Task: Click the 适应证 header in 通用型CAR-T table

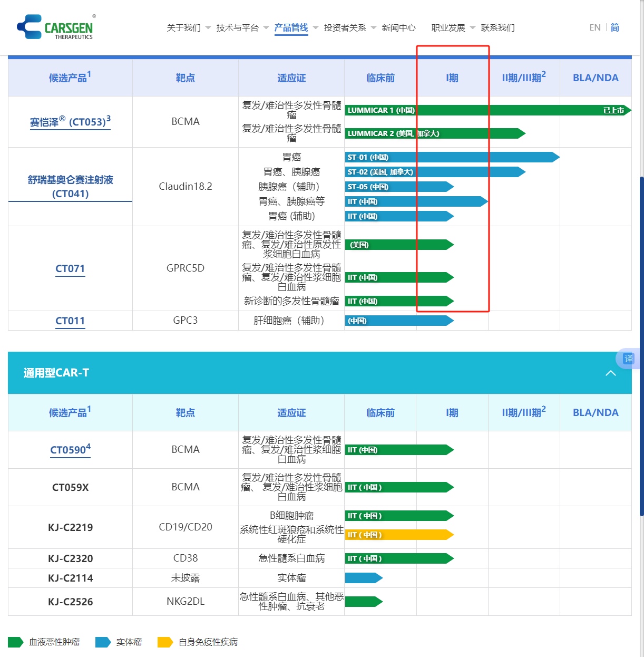Action: tap(291, 413)
